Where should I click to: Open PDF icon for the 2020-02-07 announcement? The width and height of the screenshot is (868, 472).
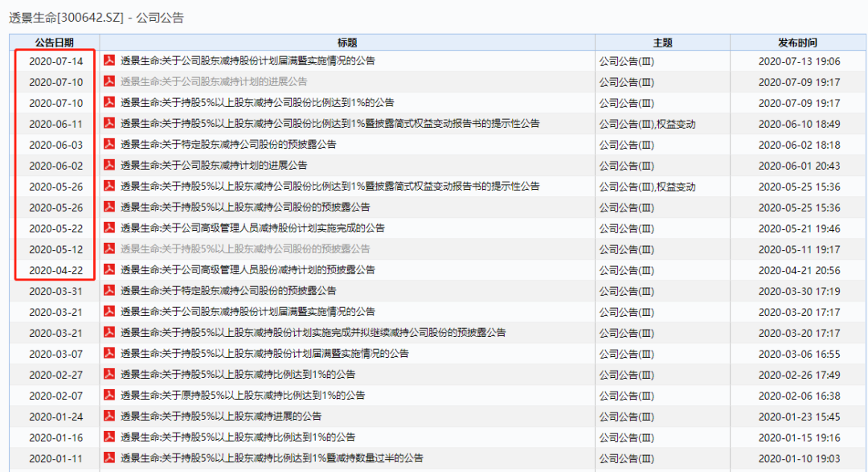[109, 395]
